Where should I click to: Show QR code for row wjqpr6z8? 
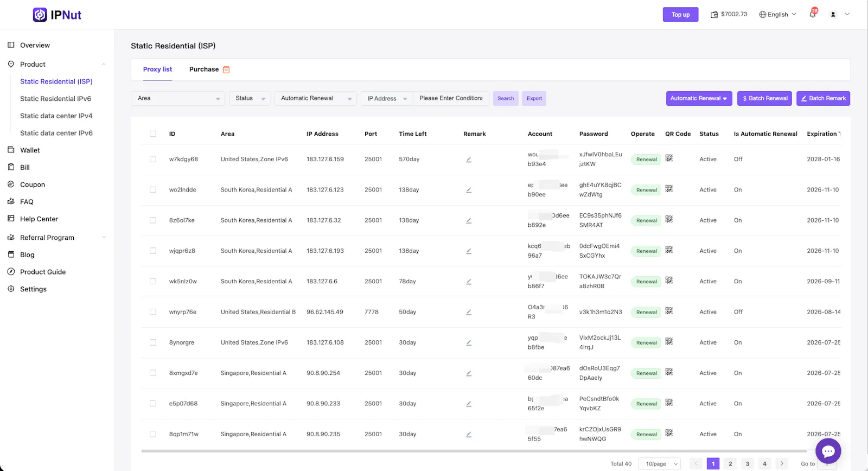(x=669, y=250)
